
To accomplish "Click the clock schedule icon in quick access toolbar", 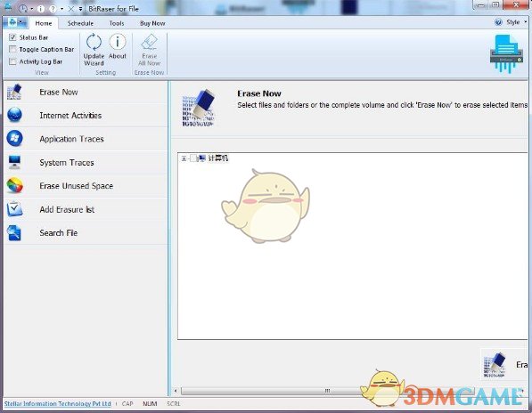I will pos(22,9).
